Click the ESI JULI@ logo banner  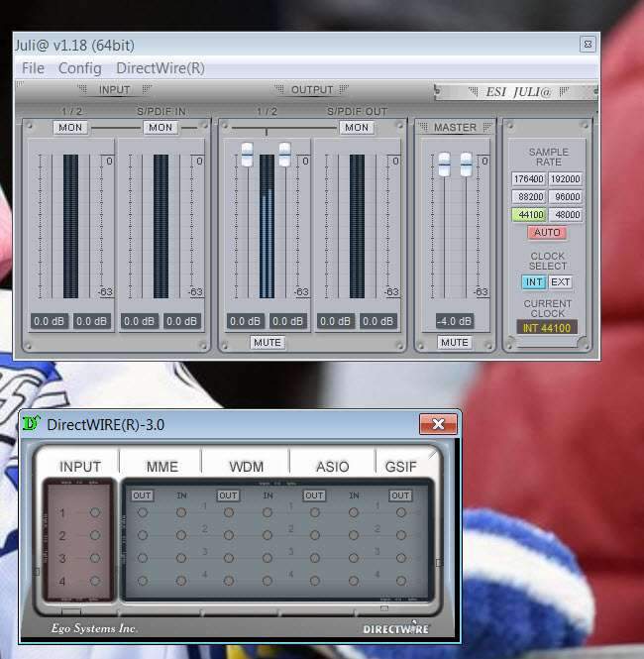[x=517, y=91]
